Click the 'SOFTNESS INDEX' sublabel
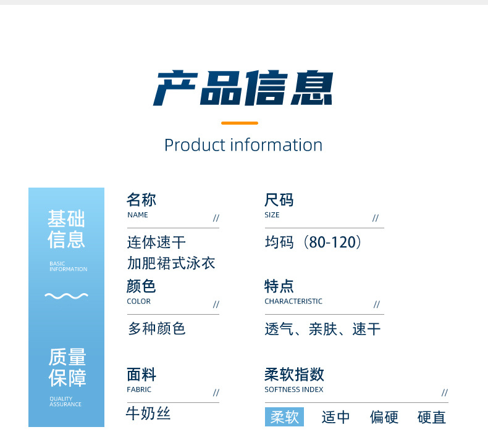This screenshot has width=488, height=448. (x=294, y=389)
